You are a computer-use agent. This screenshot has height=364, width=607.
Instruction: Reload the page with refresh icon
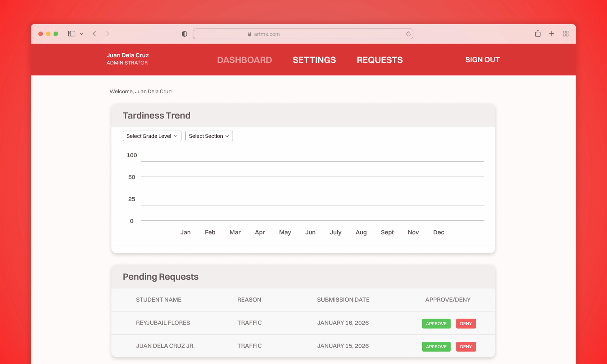pos(408,34)
